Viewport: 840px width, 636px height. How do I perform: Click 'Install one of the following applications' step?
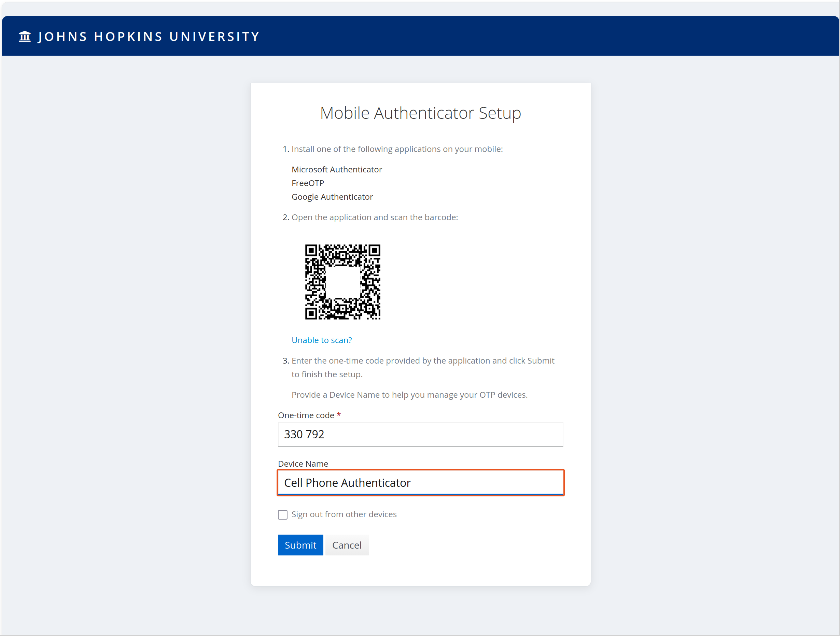point(397,149)
